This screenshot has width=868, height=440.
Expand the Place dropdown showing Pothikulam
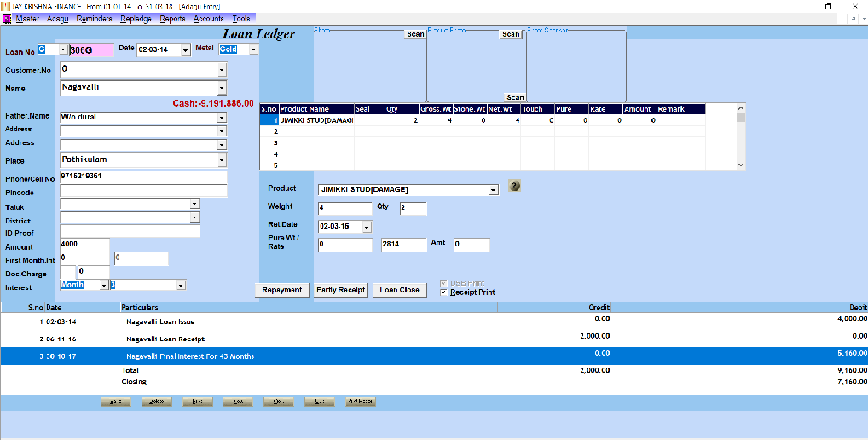pyautogui.click(x=222, y=160)
